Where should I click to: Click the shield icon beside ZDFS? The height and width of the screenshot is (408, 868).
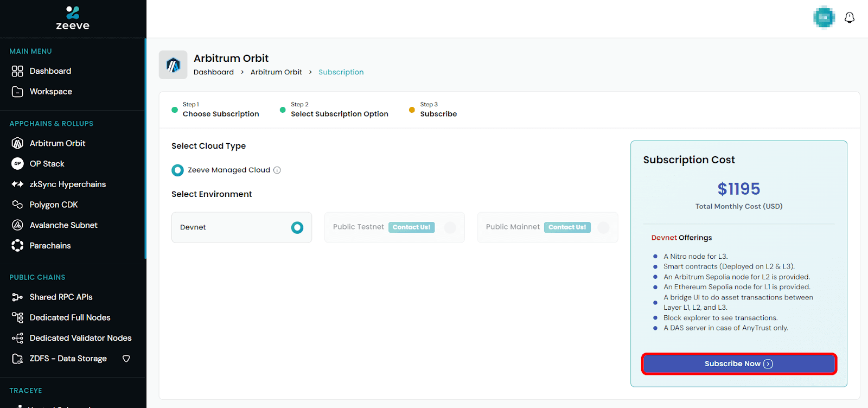click(x=126, y=359)
